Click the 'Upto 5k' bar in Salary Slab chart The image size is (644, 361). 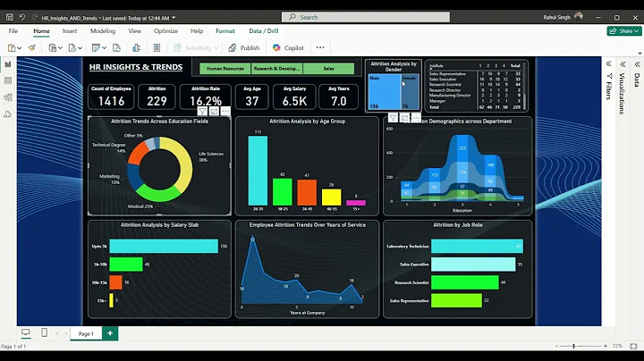tap(164, 246)
